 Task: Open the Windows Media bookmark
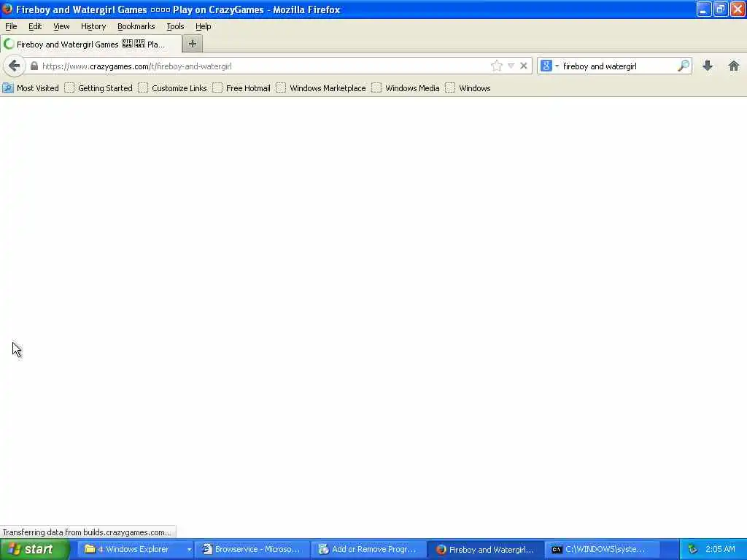point(406,88)
